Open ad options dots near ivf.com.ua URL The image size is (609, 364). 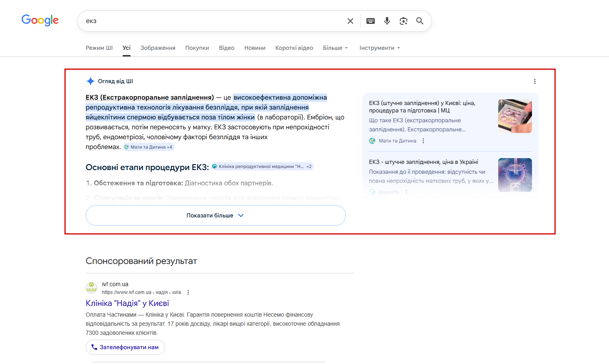click(x=188, y=292)
